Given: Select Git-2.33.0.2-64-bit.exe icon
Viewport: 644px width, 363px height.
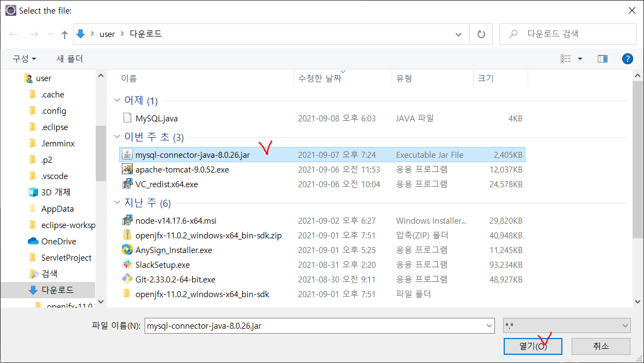Looking at the screenshot, I should [x=127, y=279].
